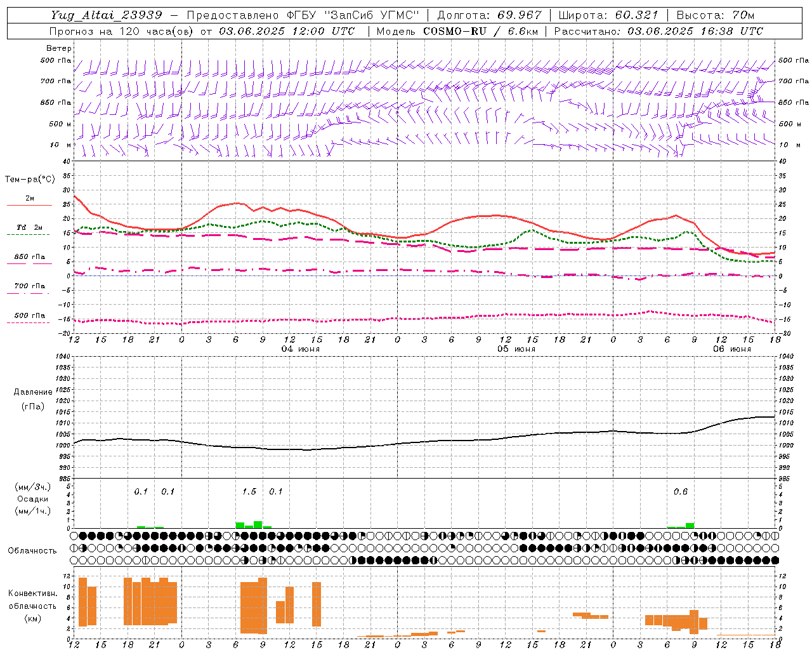Viewport: 812px width, 650px height.
Task: Click the Модель COSMO-RU / 6.6км label
Action: (x=457, y=31)
